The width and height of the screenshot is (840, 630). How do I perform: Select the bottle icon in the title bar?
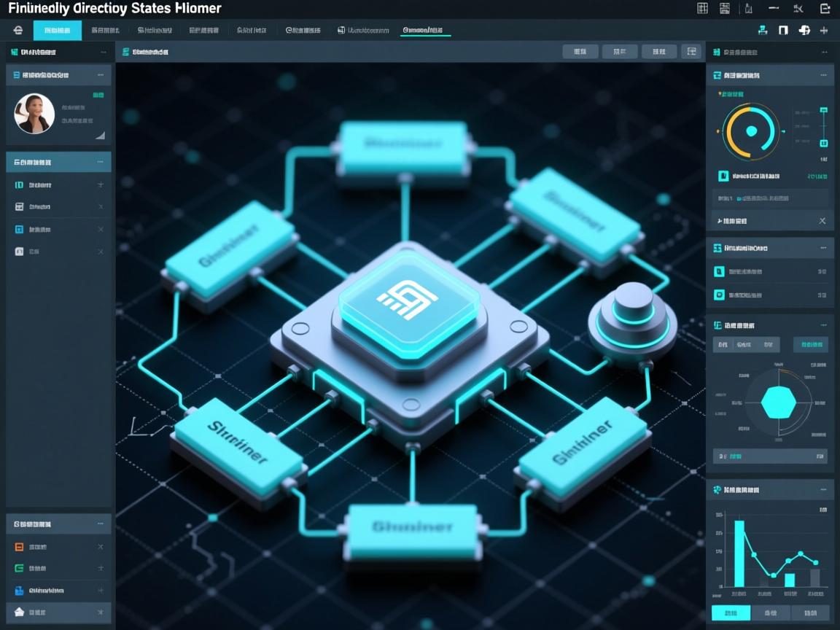click(x=748, y=8)
